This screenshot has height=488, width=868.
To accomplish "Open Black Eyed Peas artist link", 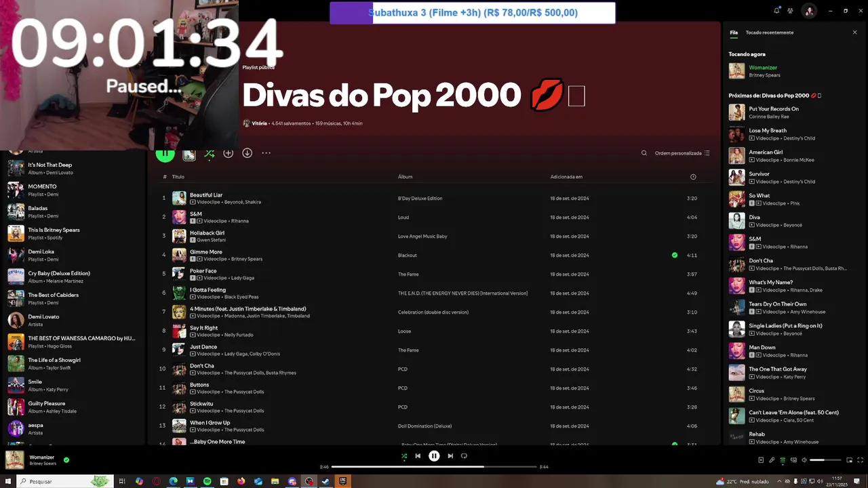I will [241, 297].
